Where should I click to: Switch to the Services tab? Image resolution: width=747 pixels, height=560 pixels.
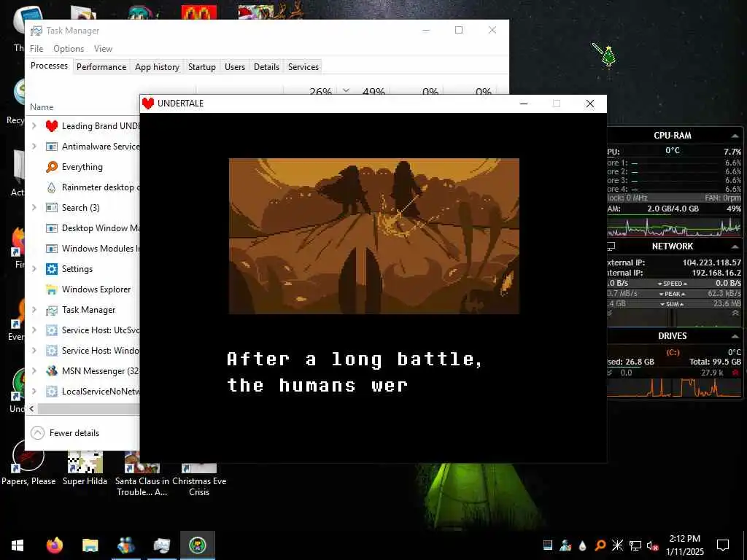303,66
